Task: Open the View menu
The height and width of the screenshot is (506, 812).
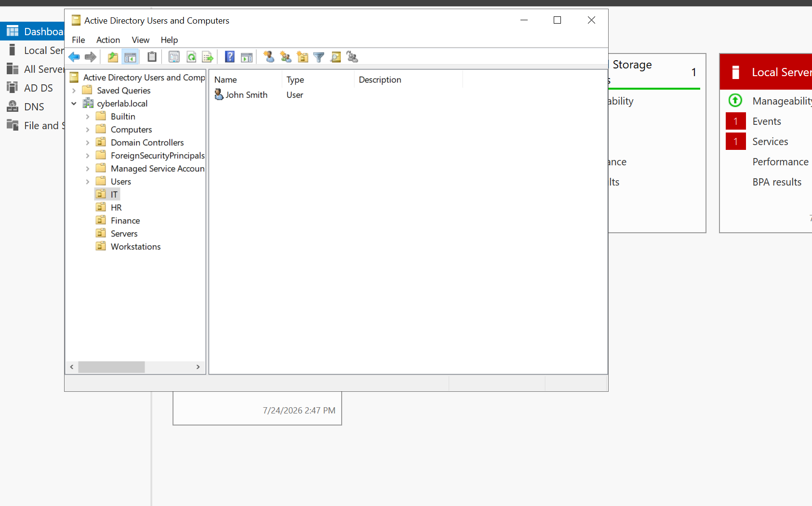Action: coord(141,40)
